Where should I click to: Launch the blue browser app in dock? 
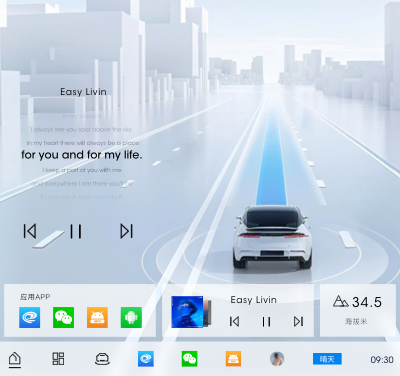point(146,359)
